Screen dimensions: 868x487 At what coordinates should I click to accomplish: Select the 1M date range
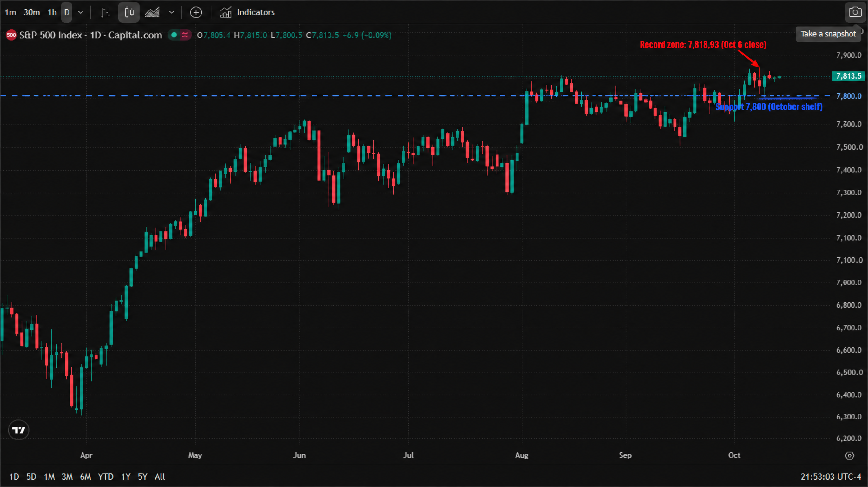point(49,477)
